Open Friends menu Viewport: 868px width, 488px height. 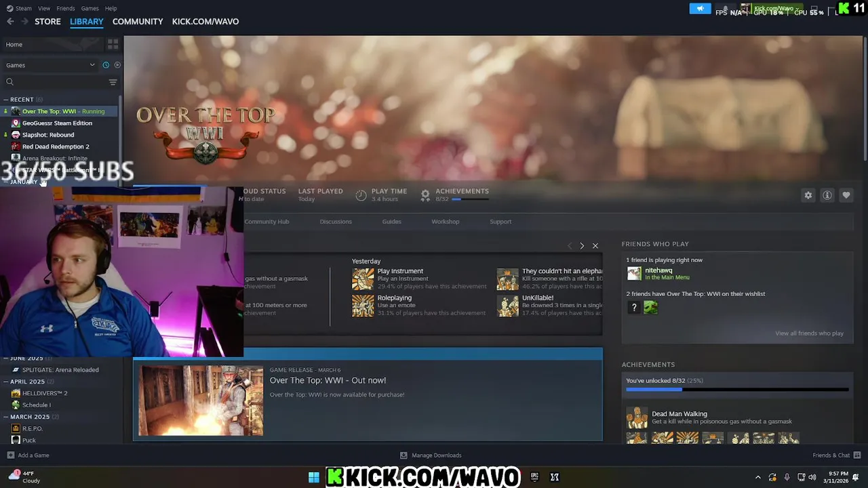coord(66,8)
